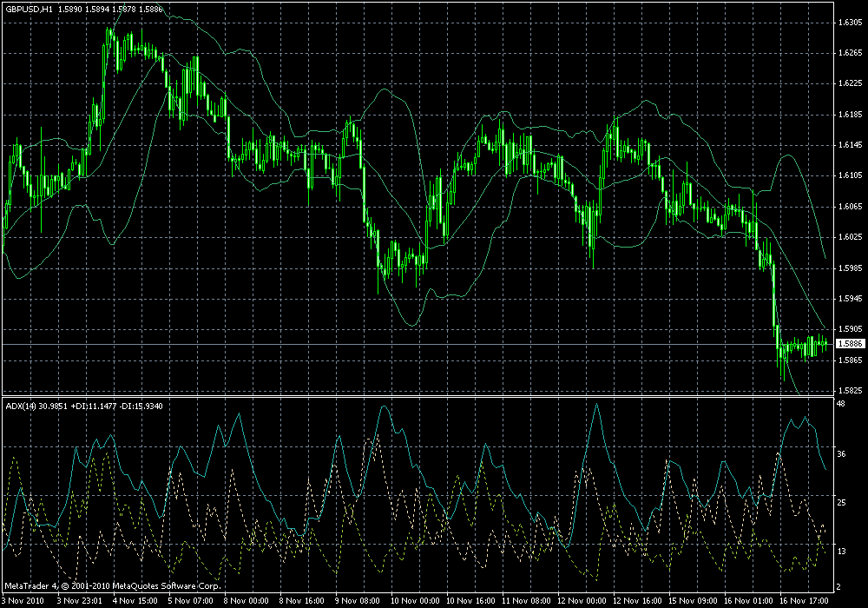The image size is (868, 608).
Task: Click the 15 Nov 09:00 time label
Action: coord(693,601)
